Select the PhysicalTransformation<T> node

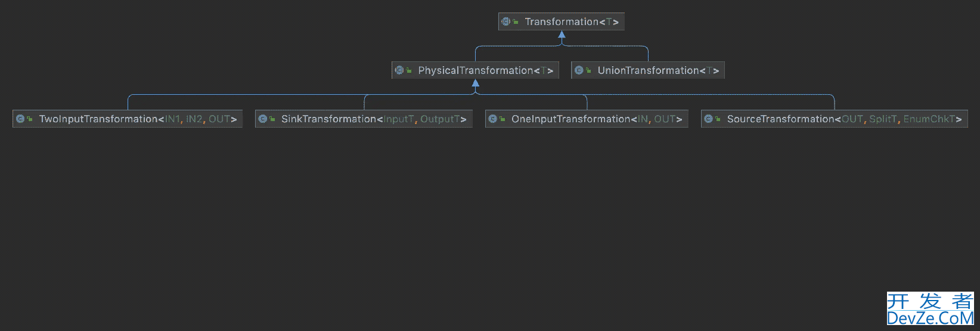point(475,70)
